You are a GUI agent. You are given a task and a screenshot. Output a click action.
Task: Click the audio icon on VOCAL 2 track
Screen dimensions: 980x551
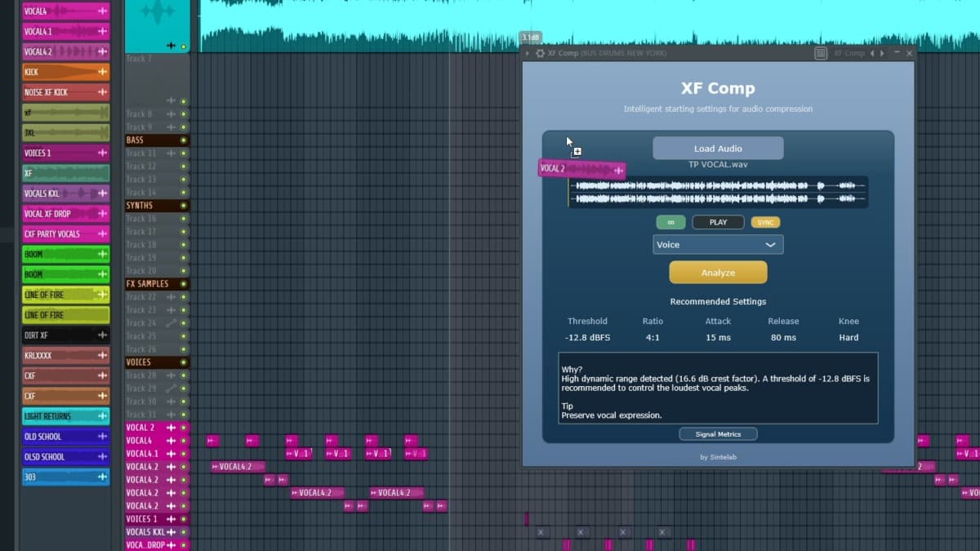click(x=171, y=428)
